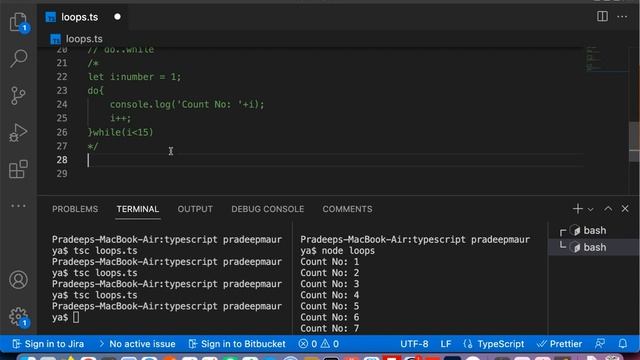Click the 'i++;' line of code

point(120,118)
